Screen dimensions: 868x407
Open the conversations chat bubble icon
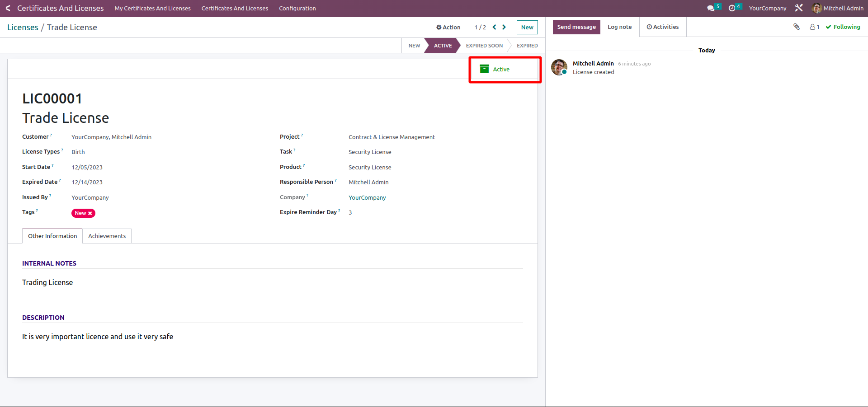pyautogui.click(x=711, y=8)
